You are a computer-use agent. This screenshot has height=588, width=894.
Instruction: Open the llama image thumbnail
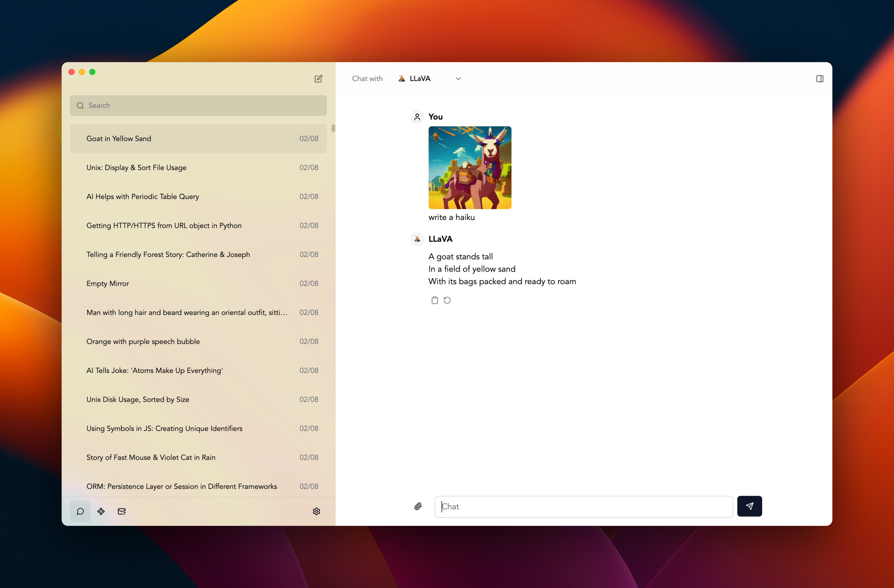click(470, 167)
